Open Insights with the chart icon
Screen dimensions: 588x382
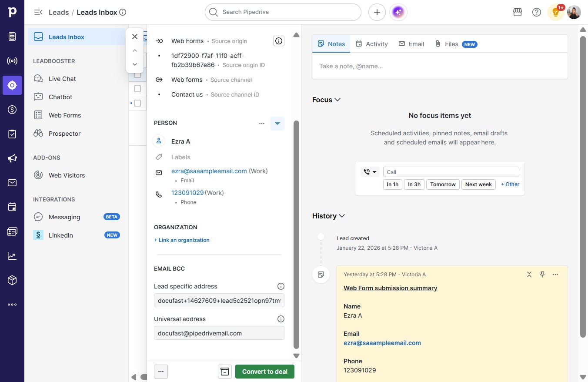tap(12, 256)
